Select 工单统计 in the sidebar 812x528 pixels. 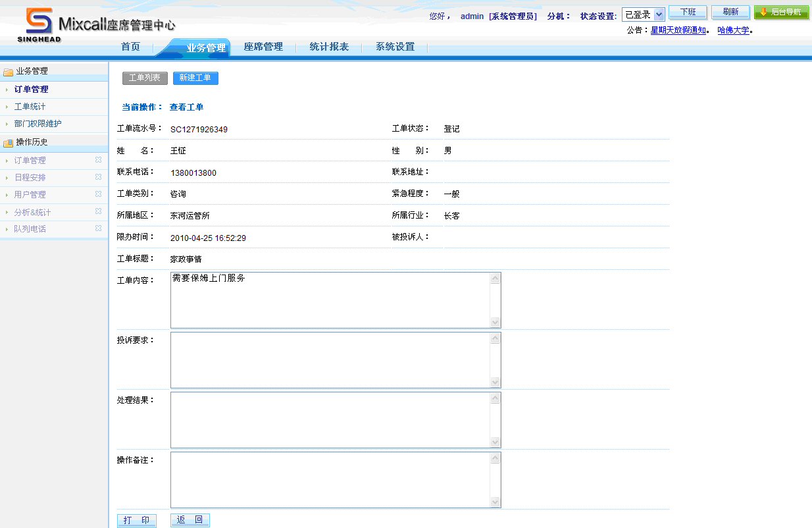coord(30,107)
